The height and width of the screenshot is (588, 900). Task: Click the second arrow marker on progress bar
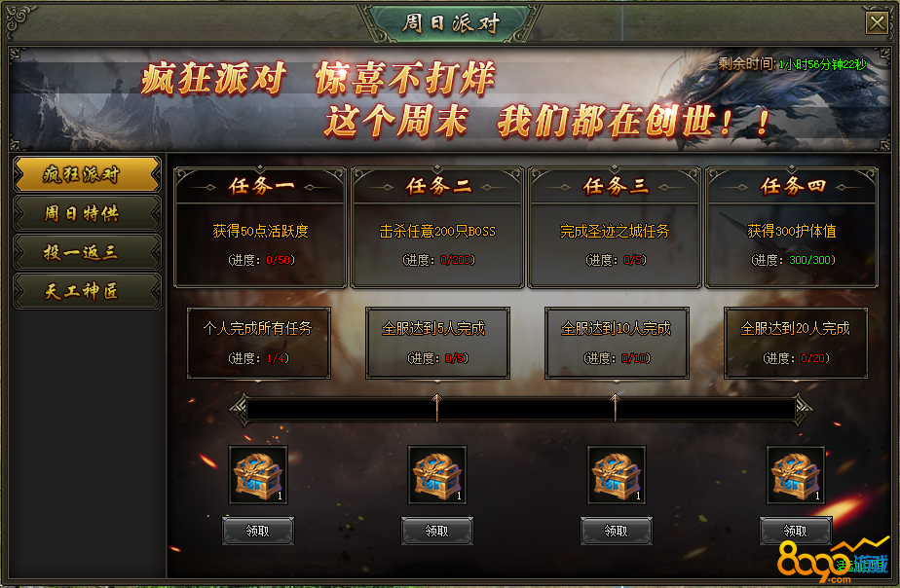(616, 407)
